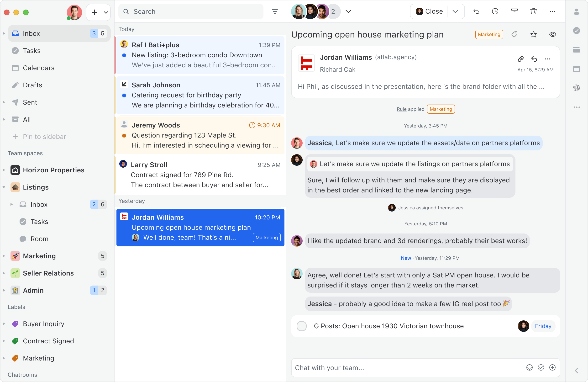588x382 pixels.
Task: Click the Friday due date pill
Action: tap(543, 326)
